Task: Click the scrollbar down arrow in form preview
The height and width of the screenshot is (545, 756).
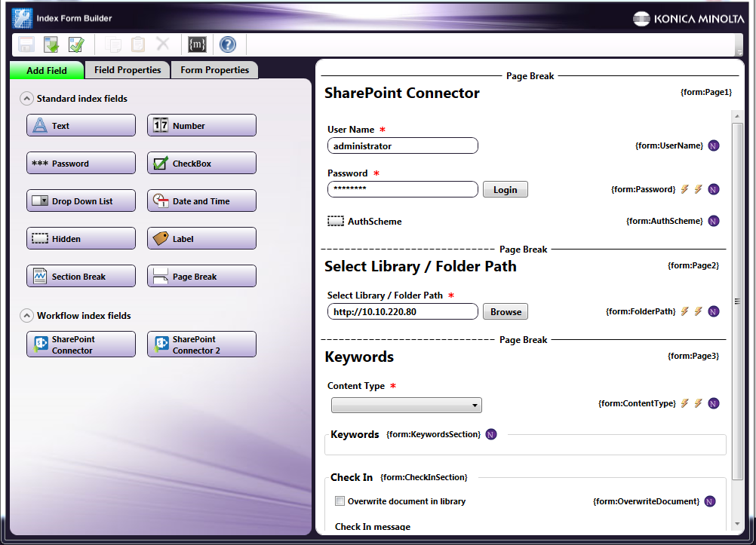Action: [x=737, y=524]
